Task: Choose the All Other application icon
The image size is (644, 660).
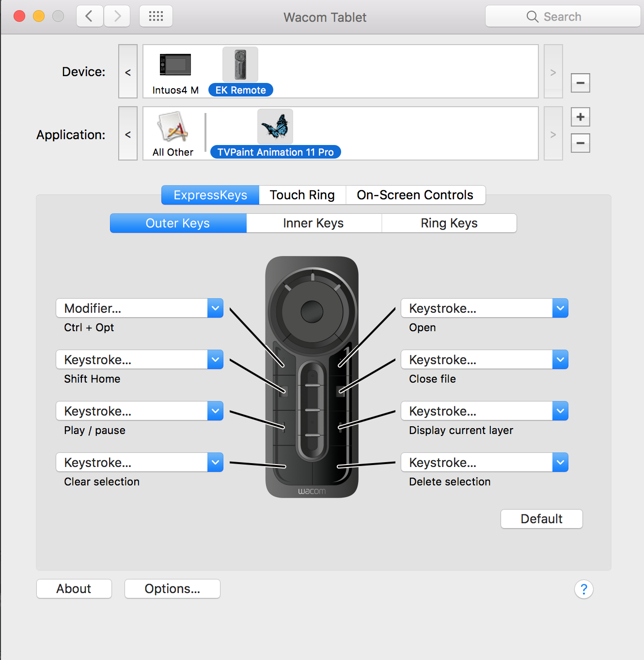Action: (x=173, y=127)
